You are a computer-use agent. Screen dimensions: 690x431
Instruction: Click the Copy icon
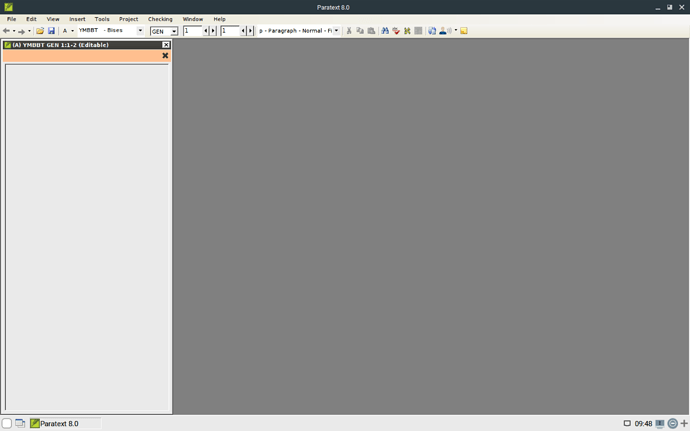tap(360, 31)
